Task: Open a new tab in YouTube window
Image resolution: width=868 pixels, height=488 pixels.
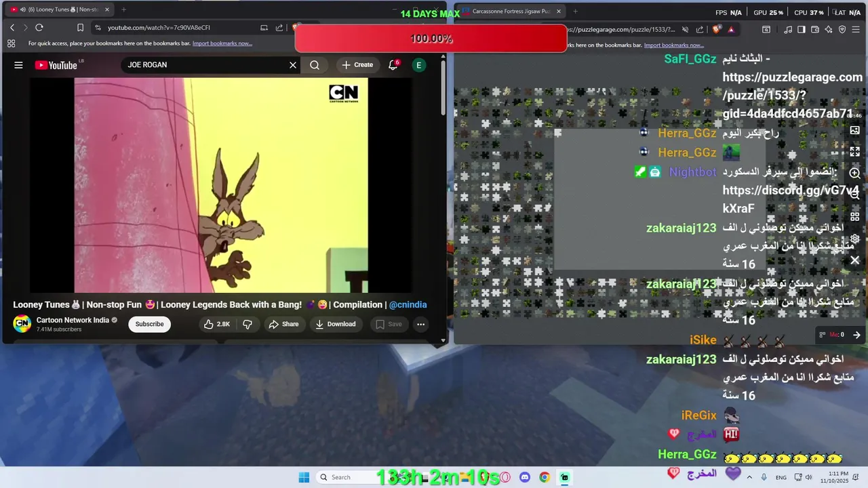Action: pyautogui.click(x=123, y=9)
